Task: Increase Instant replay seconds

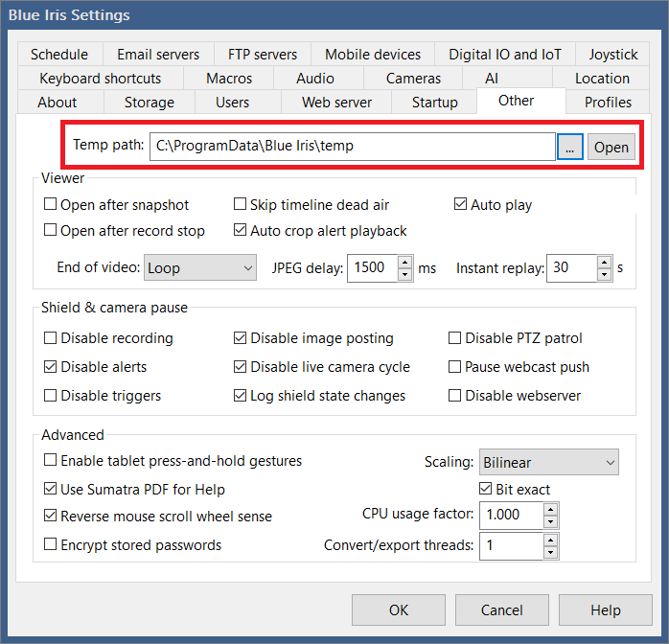Action: [604, 262]
